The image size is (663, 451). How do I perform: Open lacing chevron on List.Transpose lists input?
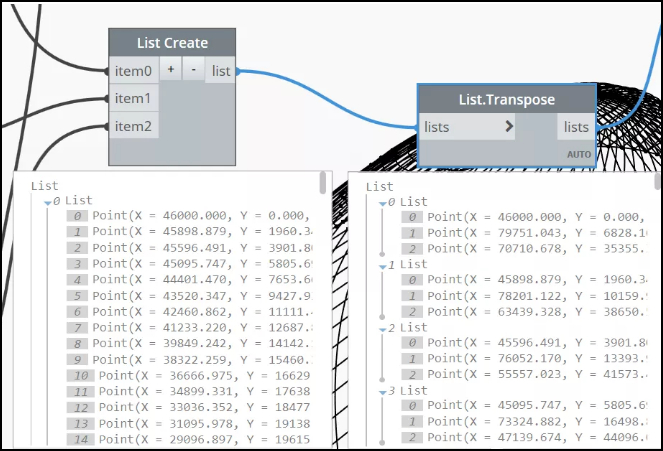tap(509, 126)
